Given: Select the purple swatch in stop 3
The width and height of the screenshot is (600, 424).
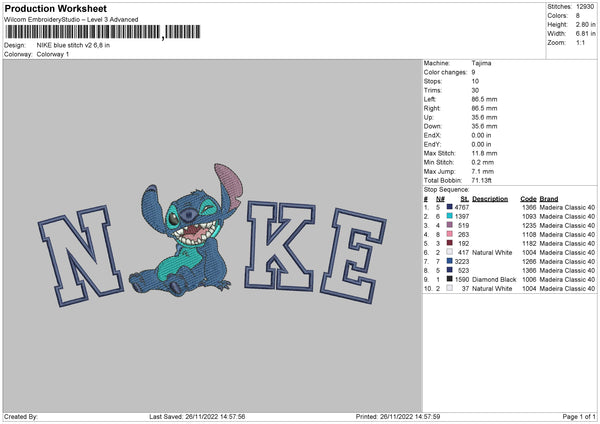Looking at the screenshot, I should (x=451, y=225).
